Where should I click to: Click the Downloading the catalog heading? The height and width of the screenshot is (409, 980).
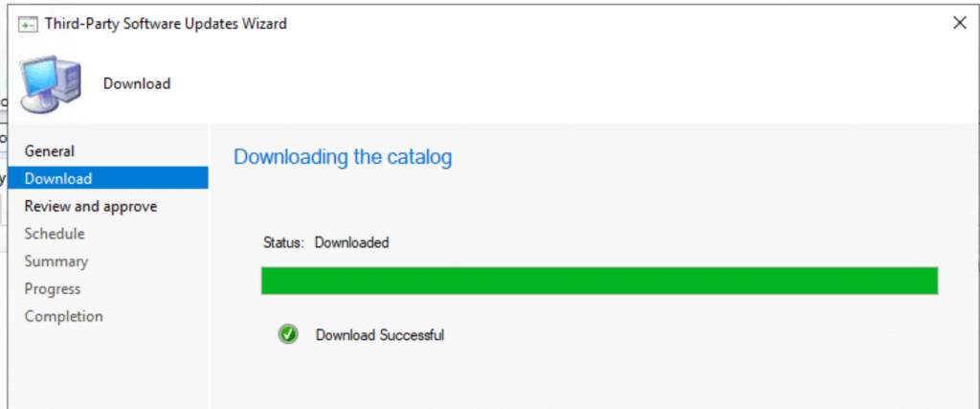point(343,157)
